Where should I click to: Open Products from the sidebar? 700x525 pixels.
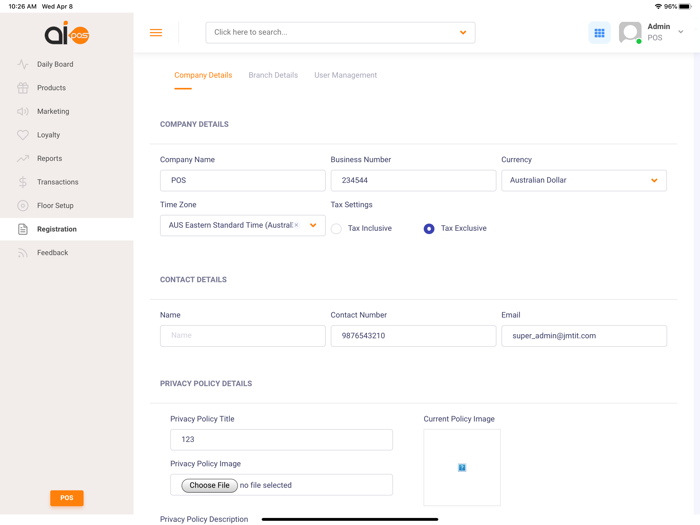[x=23, y=88]
